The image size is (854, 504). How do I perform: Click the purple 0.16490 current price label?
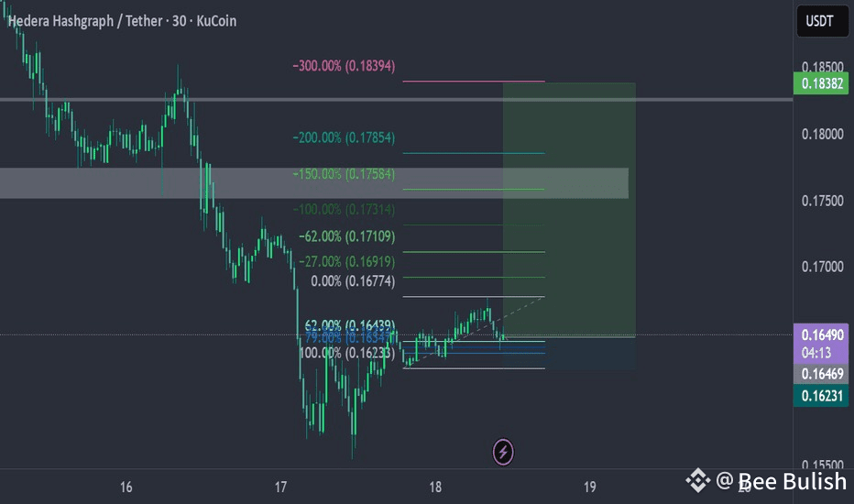coord(821,334)
